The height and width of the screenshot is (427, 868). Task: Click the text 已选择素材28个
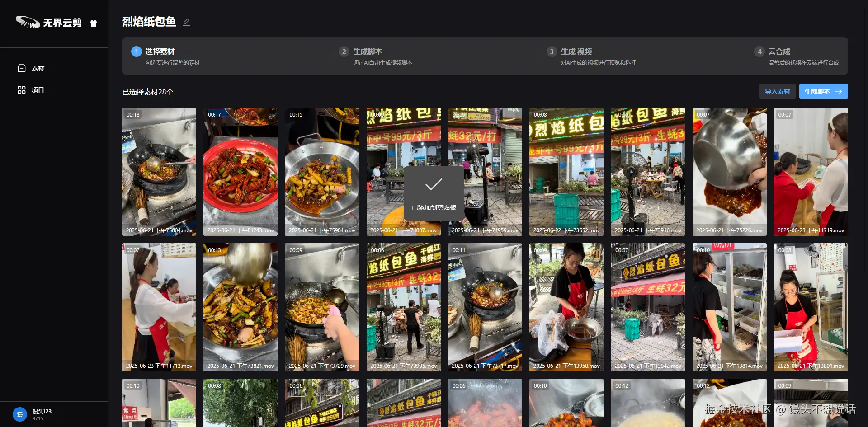(148, 92)
